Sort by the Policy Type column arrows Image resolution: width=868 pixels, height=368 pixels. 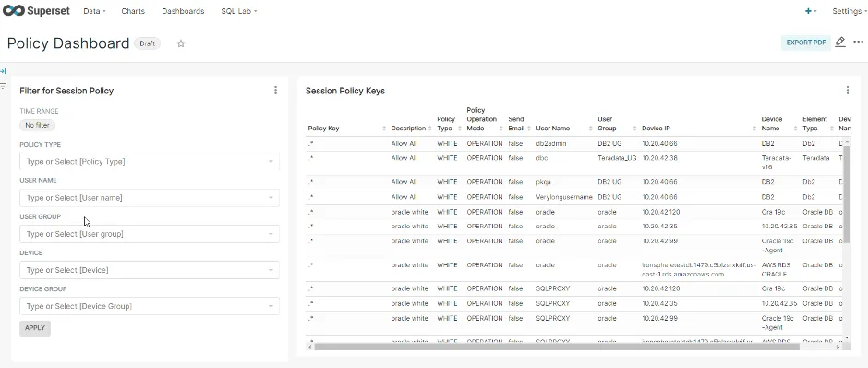click(460, 129)
